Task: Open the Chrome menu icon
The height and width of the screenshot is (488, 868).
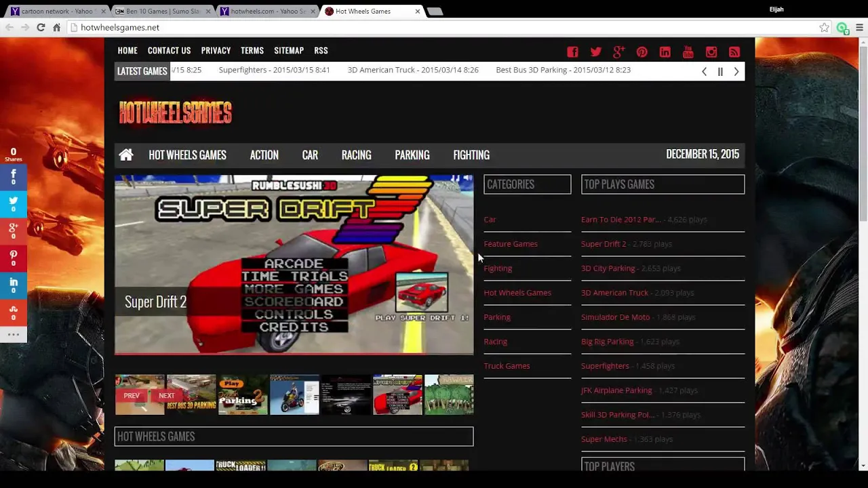Action: click(859, 27)
